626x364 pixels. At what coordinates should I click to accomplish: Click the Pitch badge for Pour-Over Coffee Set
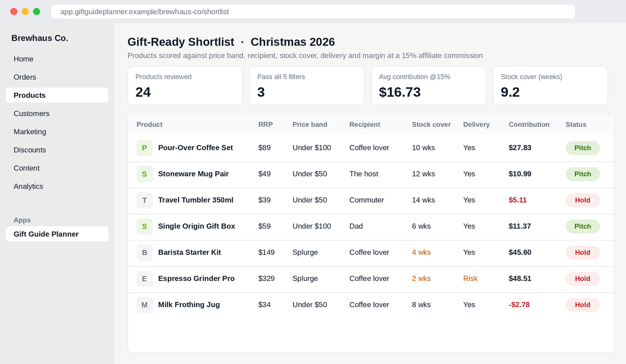tap(583, 148)
